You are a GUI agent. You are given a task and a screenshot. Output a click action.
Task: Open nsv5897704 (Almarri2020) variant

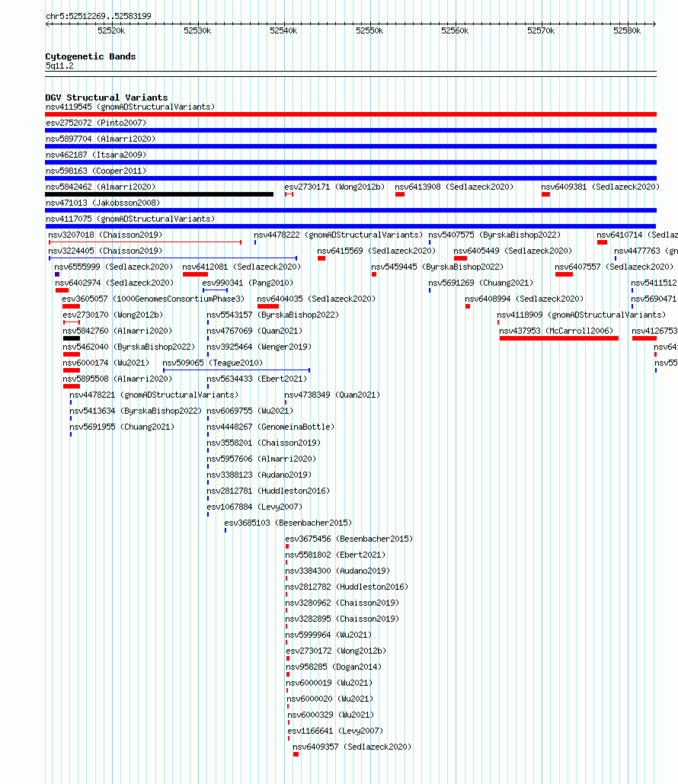[x=101, y=139]
